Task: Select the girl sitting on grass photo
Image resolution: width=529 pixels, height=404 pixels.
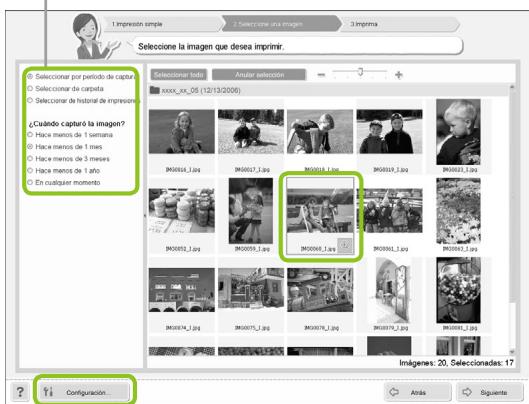Action: (x=182, y=132)
